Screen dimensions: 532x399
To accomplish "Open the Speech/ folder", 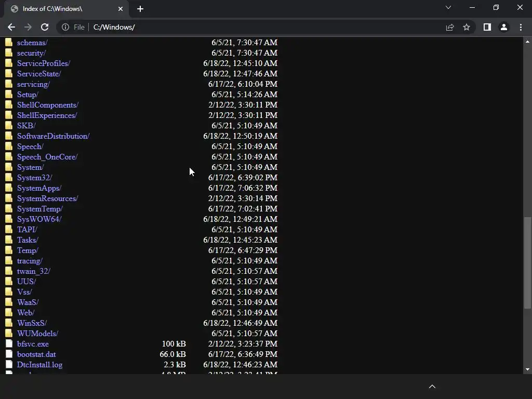I will click(x=30, y=146).
